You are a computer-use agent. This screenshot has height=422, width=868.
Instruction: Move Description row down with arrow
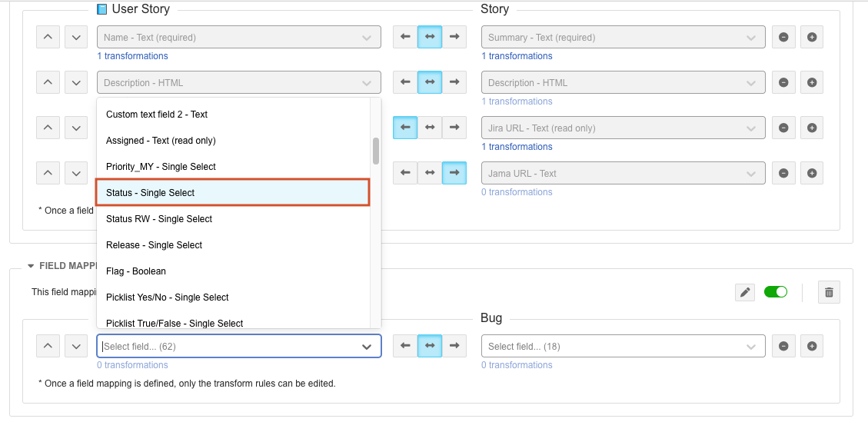coord(75,82)
